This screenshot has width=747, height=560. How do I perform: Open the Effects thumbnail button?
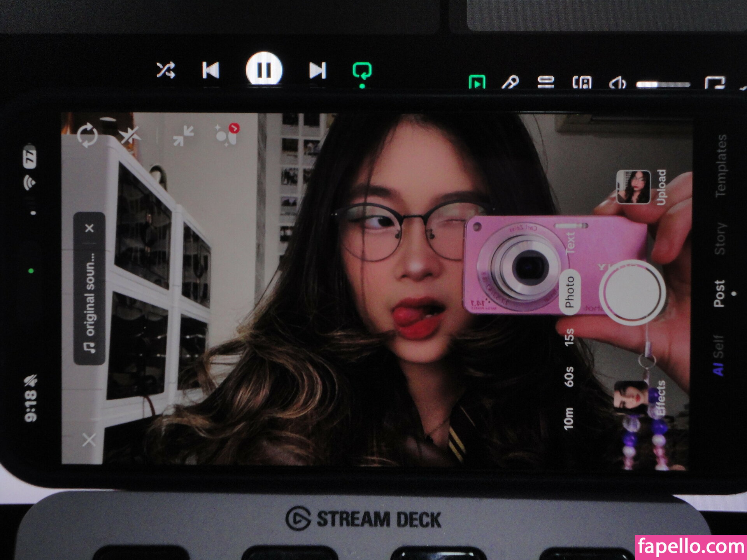631,397
